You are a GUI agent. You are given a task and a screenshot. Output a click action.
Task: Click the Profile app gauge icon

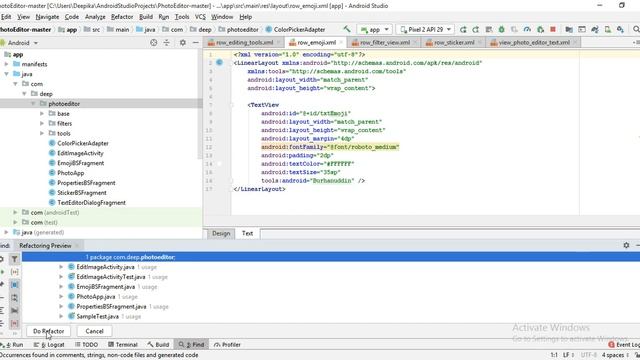(x=527, y=29)
